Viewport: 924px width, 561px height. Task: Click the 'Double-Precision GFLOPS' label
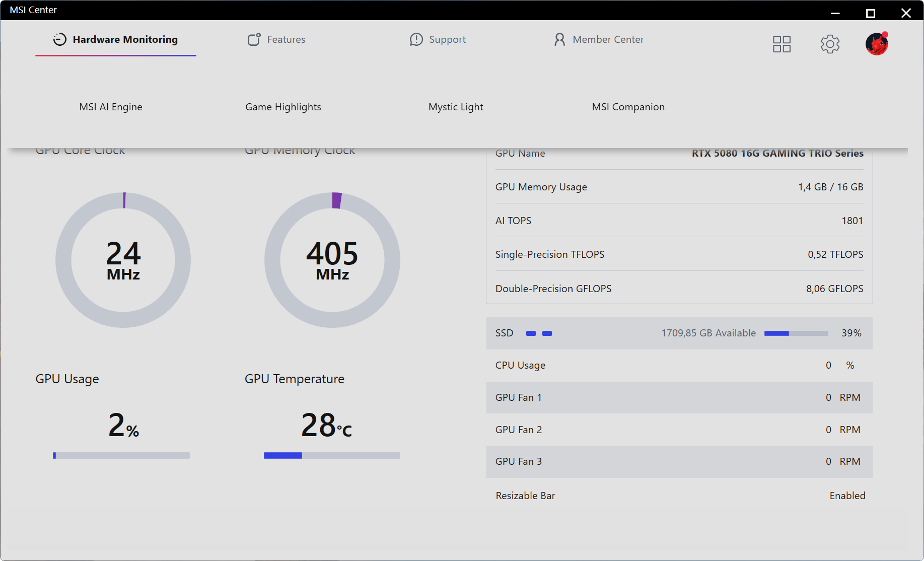553,289
